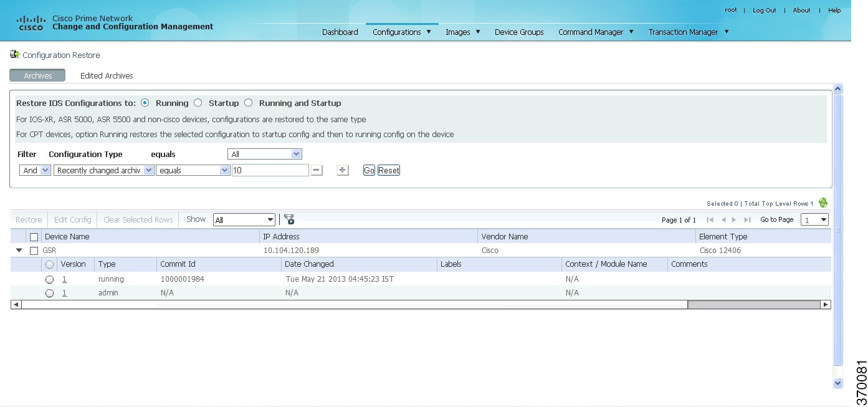Click the green refresh table icon
Image resolution: width=868 pixels, height=407 pixels.
[x=823, y=203]
